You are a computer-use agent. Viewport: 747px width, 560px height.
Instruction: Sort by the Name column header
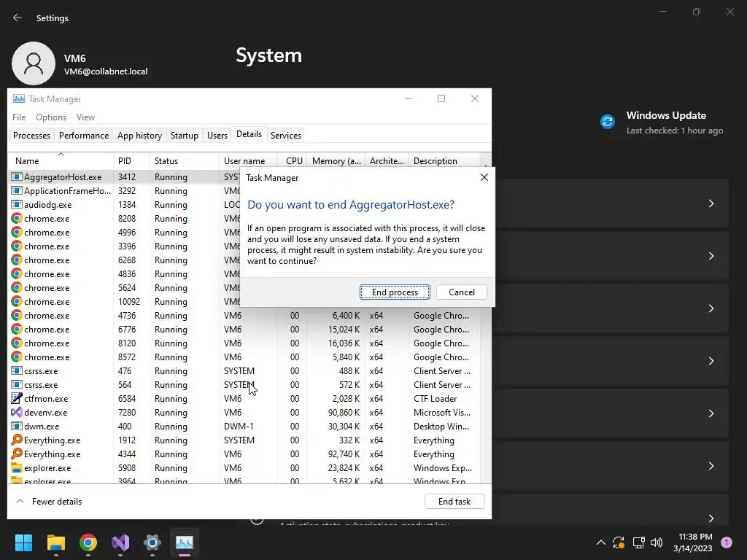[61, 161]
